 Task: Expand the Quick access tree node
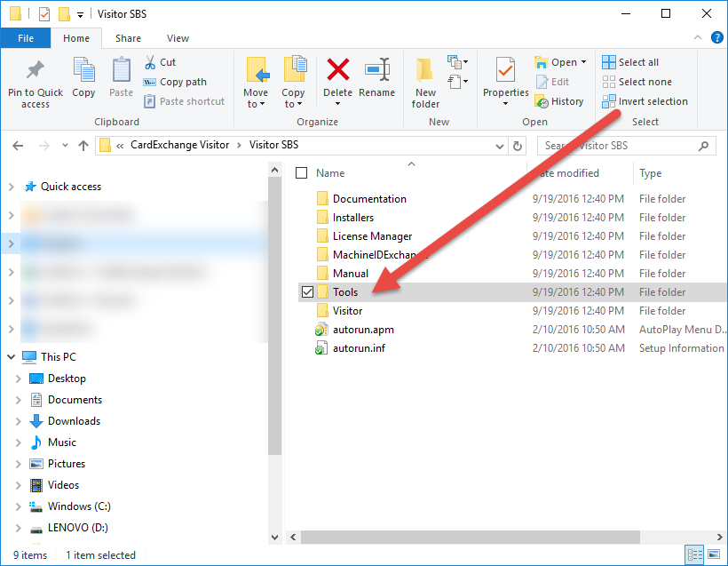coord(12,187)
